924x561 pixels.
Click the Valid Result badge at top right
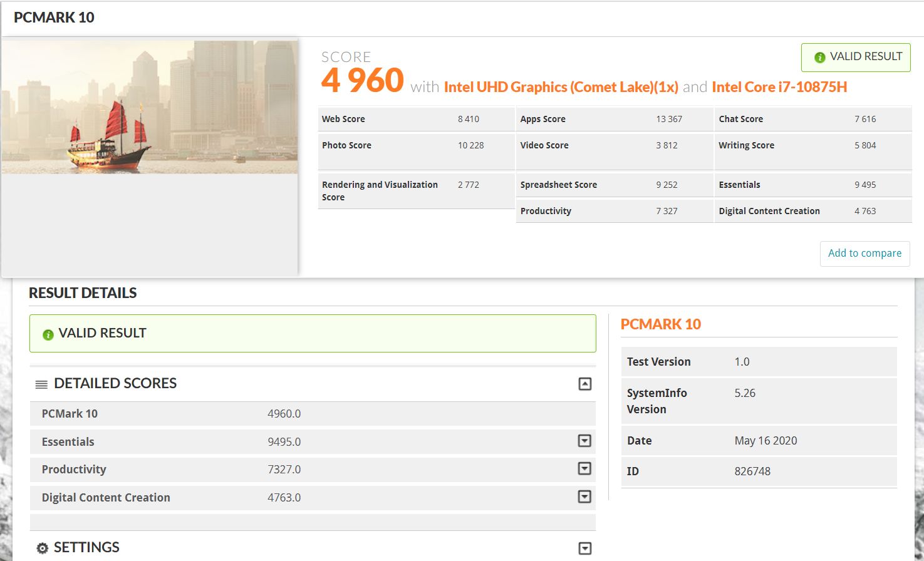(856, 57)
